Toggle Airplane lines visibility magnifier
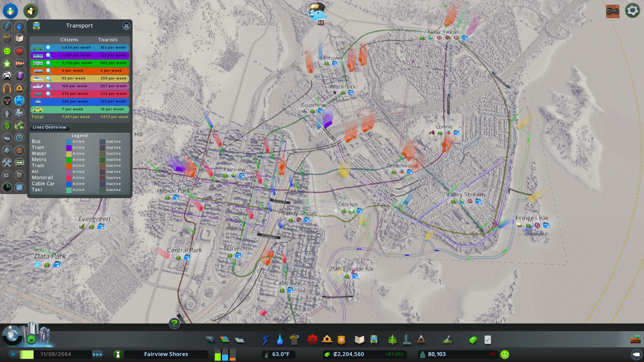The image size is (644, 362). pyautogui.click(x=48, y=86)
